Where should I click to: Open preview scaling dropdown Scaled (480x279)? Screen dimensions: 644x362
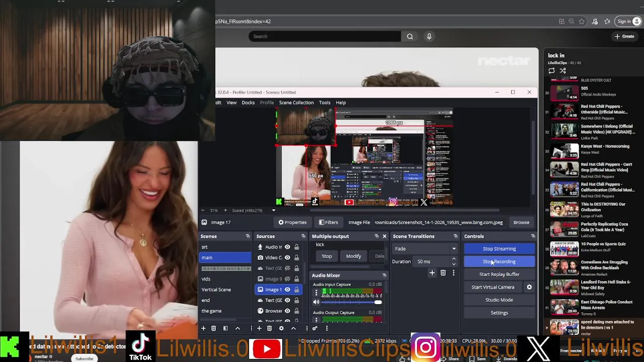254,210
